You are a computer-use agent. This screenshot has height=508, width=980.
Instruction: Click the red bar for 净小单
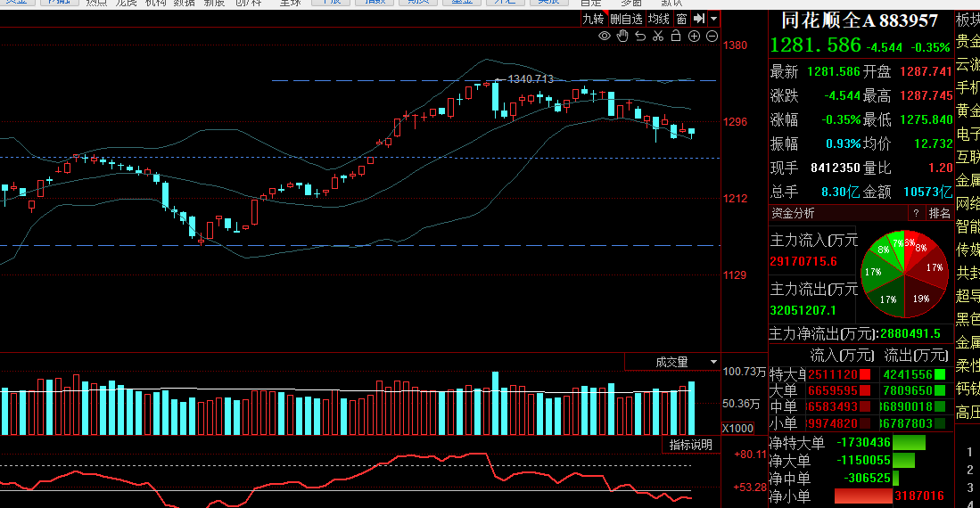864,496
